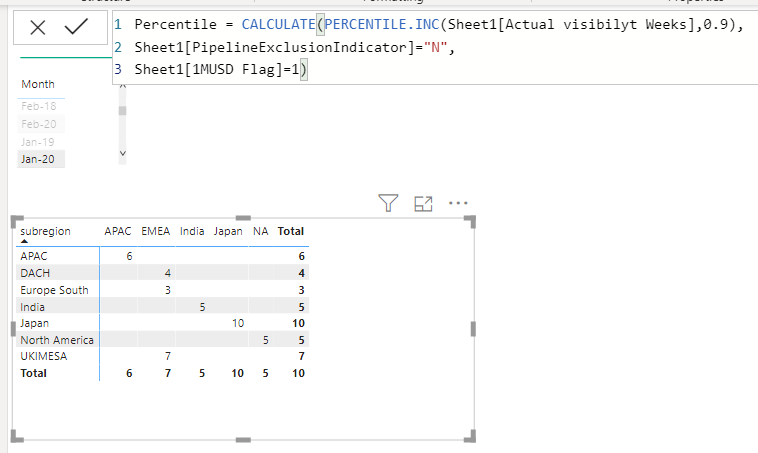This screenshot has height=453, width=758.
Task: Click bottom-middle resize handle of matrix
Action: (243, 440)
